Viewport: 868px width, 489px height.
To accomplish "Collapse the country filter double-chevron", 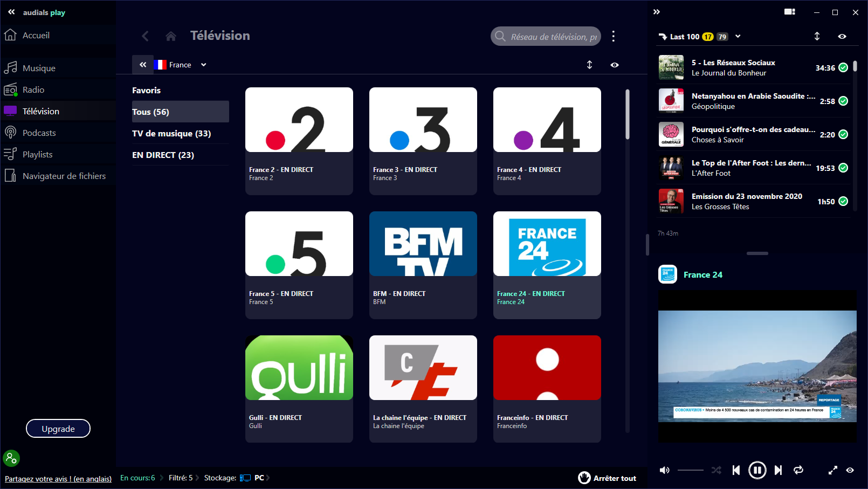I will [x=143, y=65].
